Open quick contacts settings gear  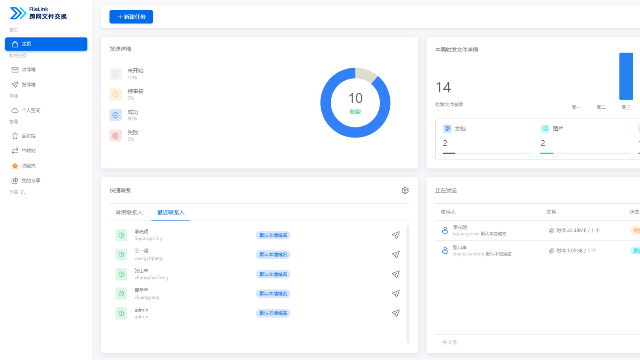[405, 190]
